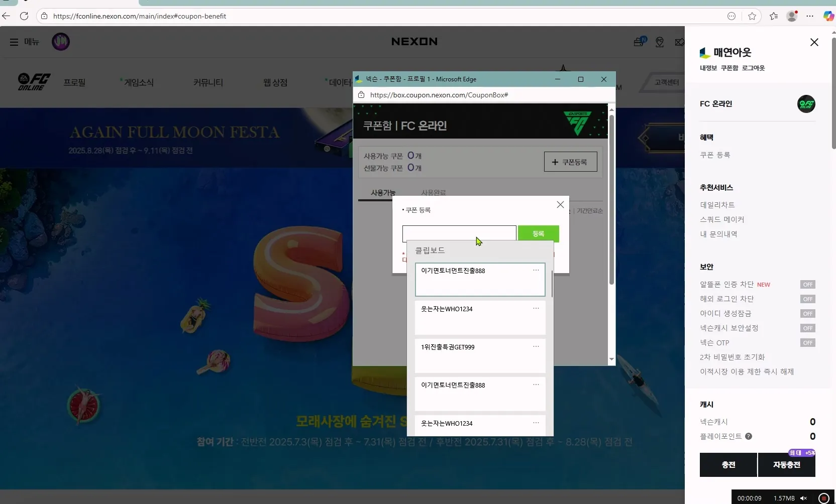Open the Edge profile avatar

[792, 16]
